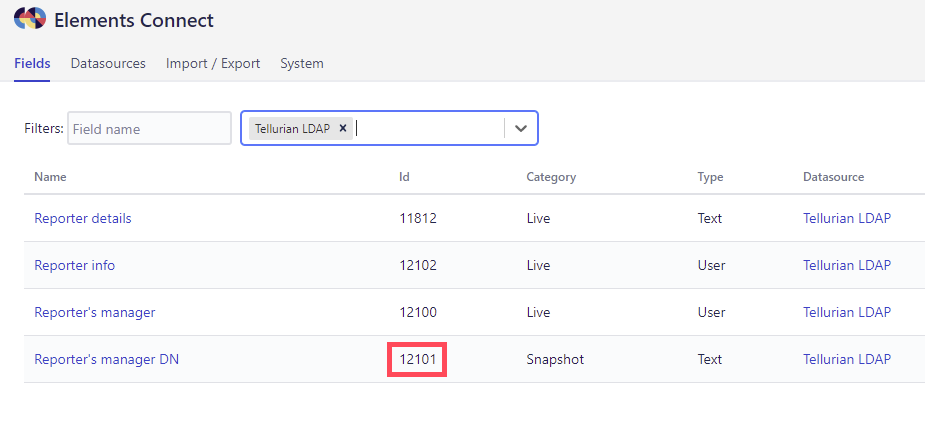Click the Reporter's manager field link
The height and width of the screenshot is (423, 925).
pyautogui.click(x=95, y=312)
